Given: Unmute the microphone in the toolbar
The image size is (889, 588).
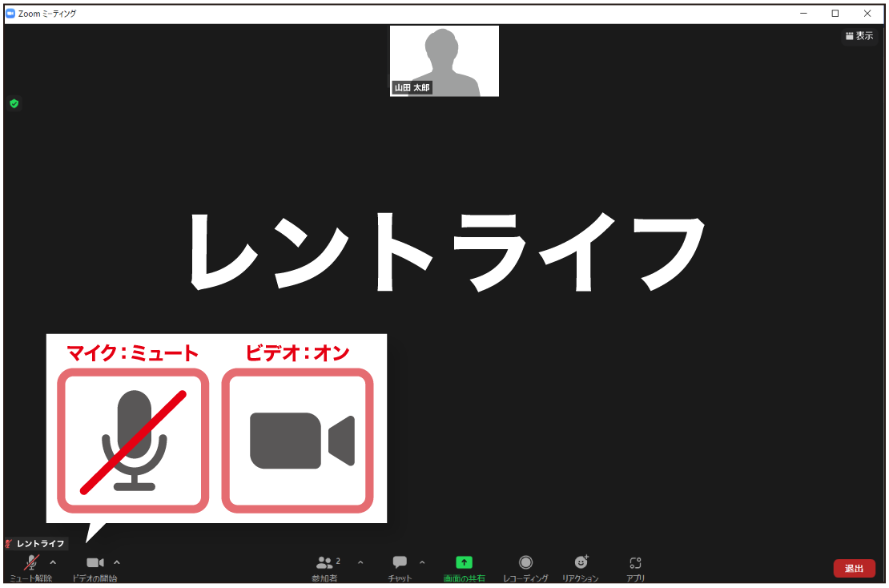Looking at the screenshot, I should point(31,568).
